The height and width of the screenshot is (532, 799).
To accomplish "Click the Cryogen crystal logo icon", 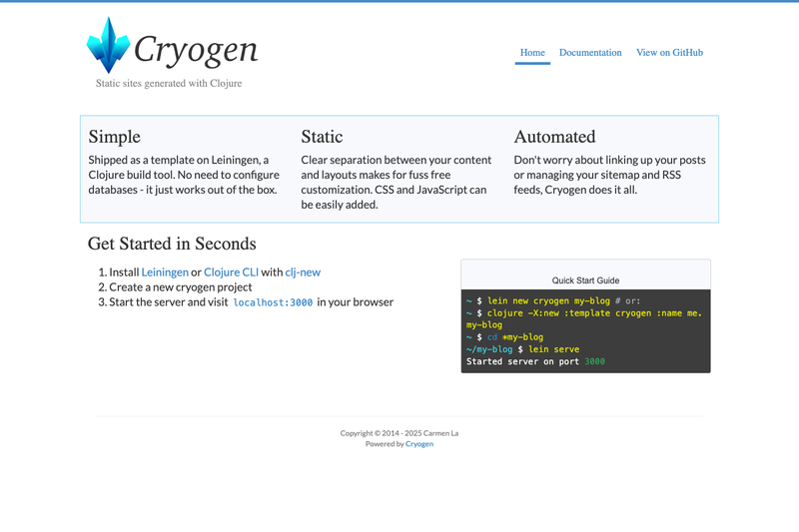I will [x=108, y=45].
